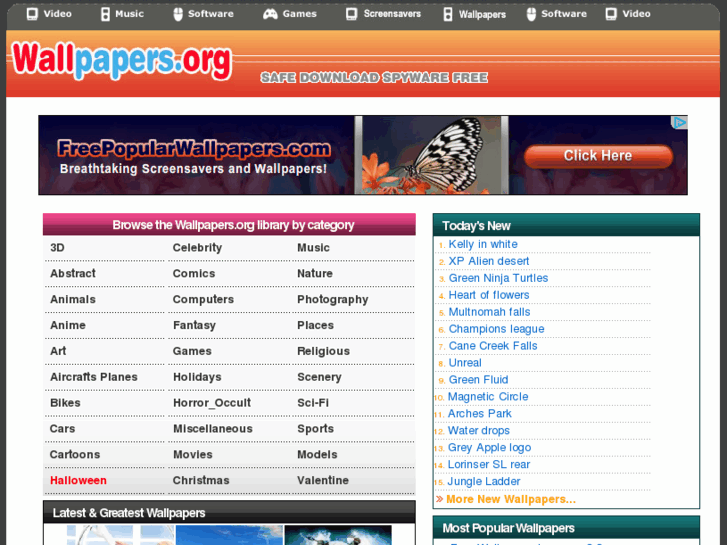Open Grey Apple logo wallpaper link
The width and height of the screenshot is (727, 545).
489,447
